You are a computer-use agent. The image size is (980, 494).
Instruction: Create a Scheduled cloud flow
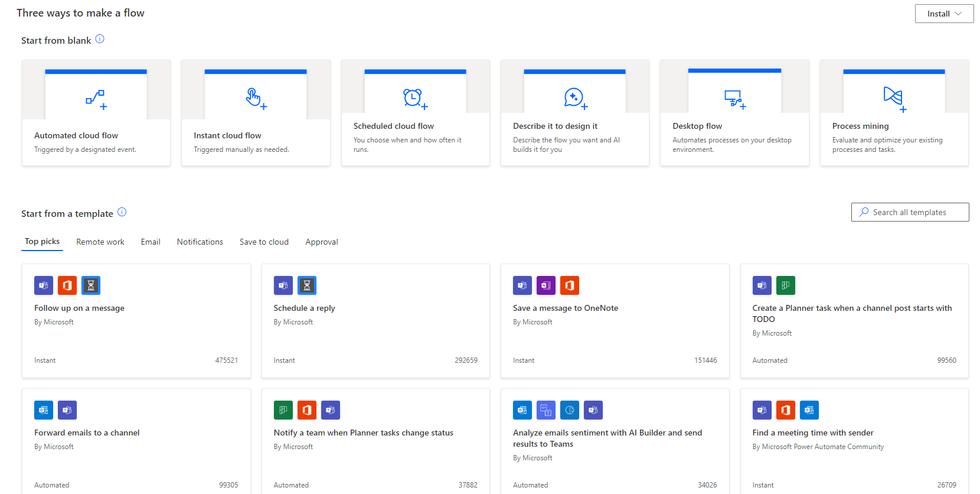point(415,113)
